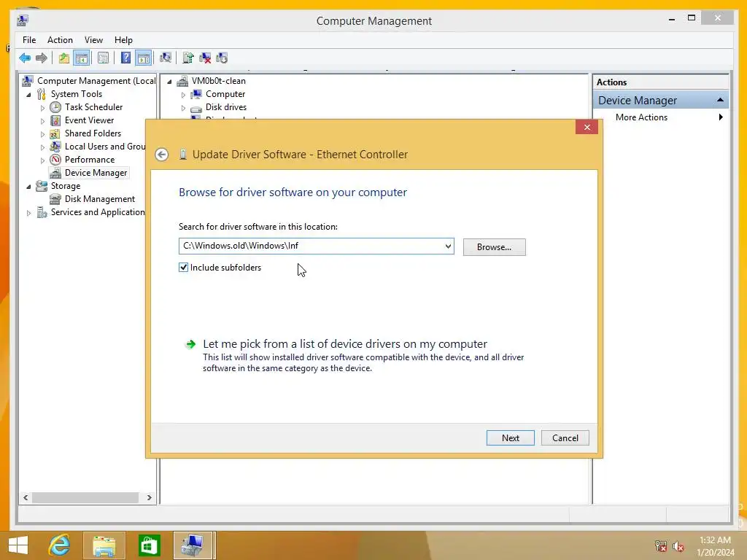Click the Next button

click(x=510, y=438)
